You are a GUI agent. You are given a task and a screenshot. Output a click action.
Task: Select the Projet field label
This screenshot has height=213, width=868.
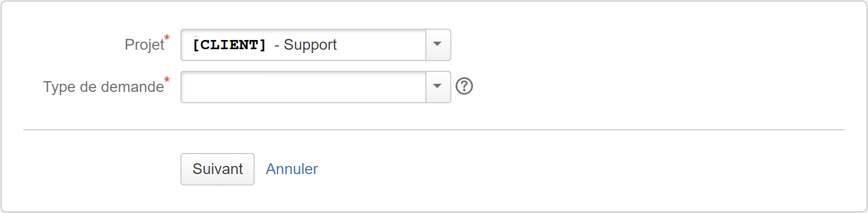pyautogui.click(x=144, y=45)
